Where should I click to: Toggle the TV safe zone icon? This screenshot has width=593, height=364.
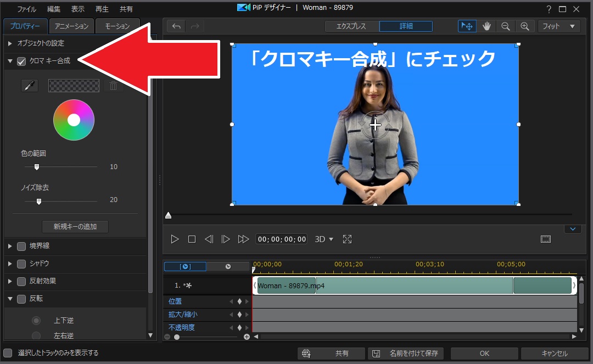pyautogui.click(x=546, y=239)
